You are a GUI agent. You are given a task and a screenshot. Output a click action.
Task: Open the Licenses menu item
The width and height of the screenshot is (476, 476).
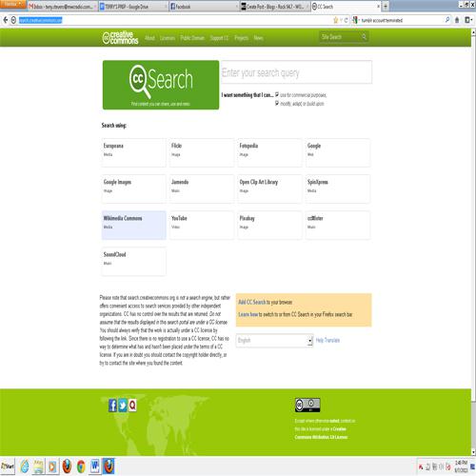click(168, 38)
